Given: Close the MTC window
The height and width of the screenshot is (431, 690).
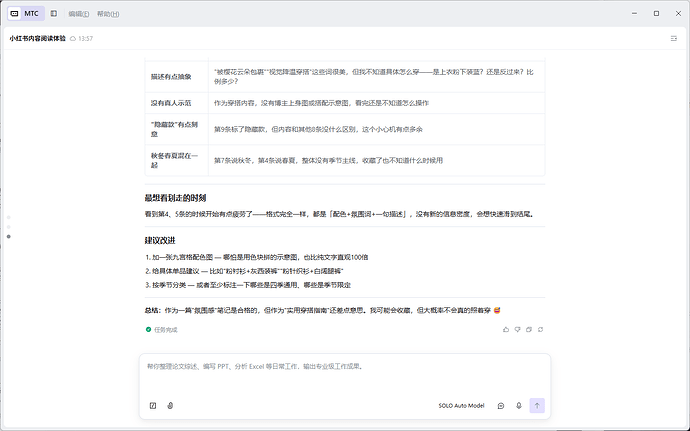Looking at the screenshot, I should pyautogui.click(x=678, y=14).
